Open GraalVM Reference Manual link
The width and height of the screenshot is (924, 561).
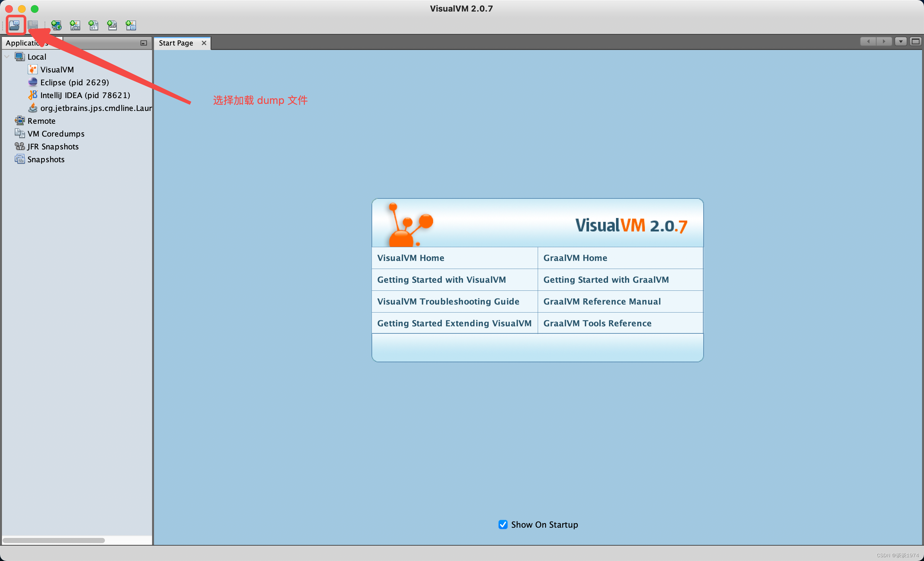pyautogui.click(x=602, y=301)
